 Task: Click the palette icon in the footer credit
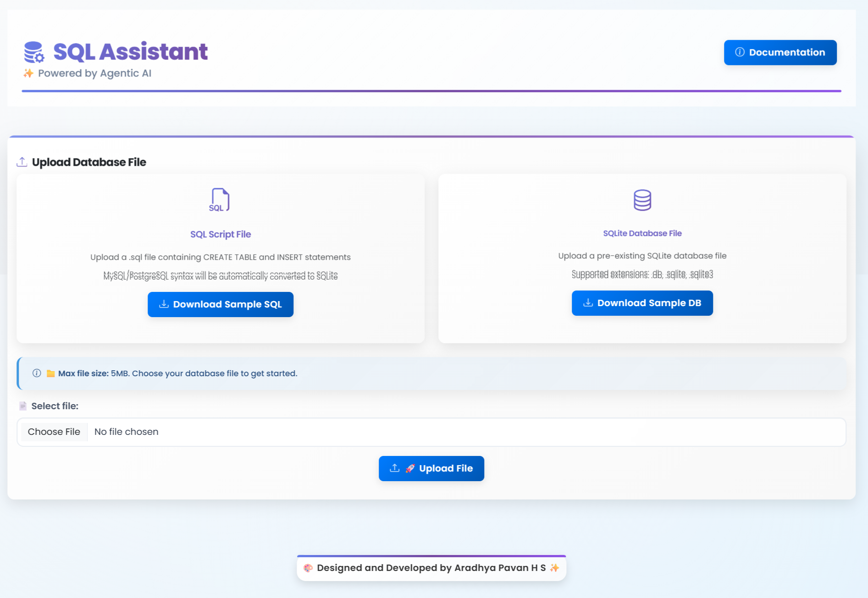coord(308,568)
